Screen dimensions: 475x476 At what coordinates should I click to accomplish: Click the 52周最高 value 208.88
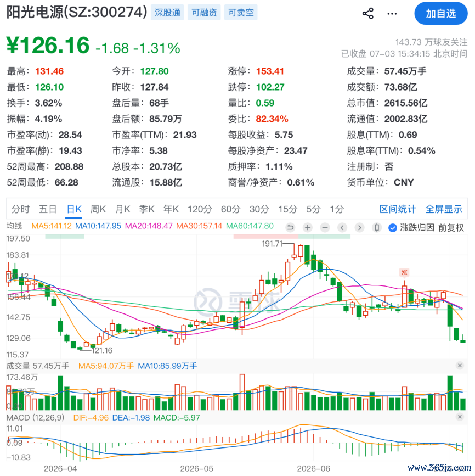[69, 167]
